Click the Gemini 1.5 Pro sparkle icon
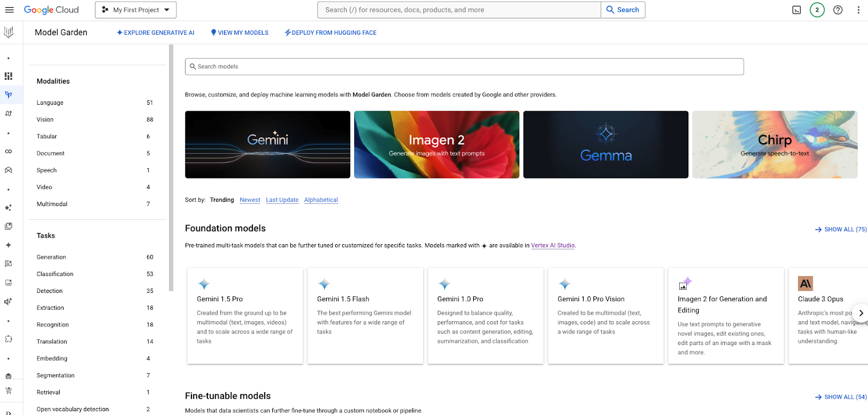This screenshot has width=868, height=415. click(204, 284)
